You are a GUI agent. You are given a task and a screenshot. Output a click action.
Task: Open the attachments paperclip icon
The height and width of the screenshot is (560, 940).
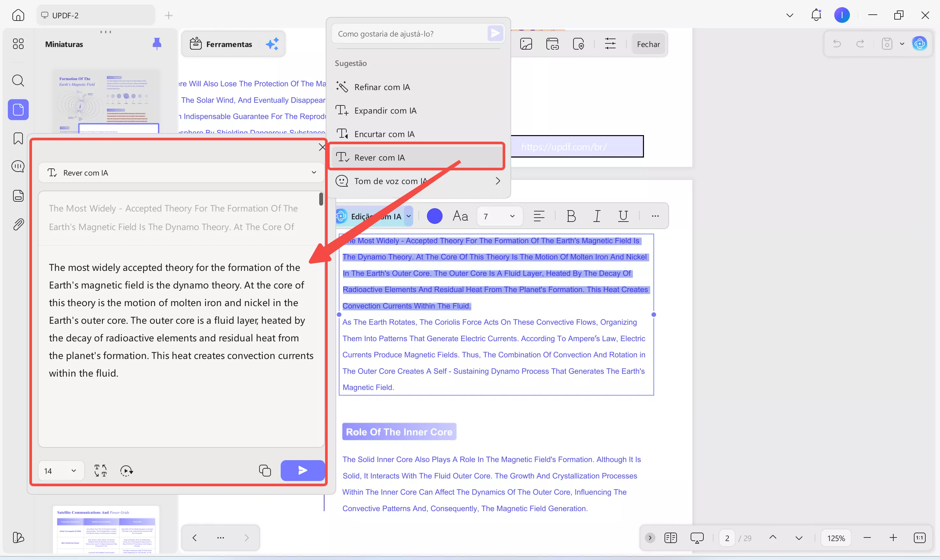[18, 225]
